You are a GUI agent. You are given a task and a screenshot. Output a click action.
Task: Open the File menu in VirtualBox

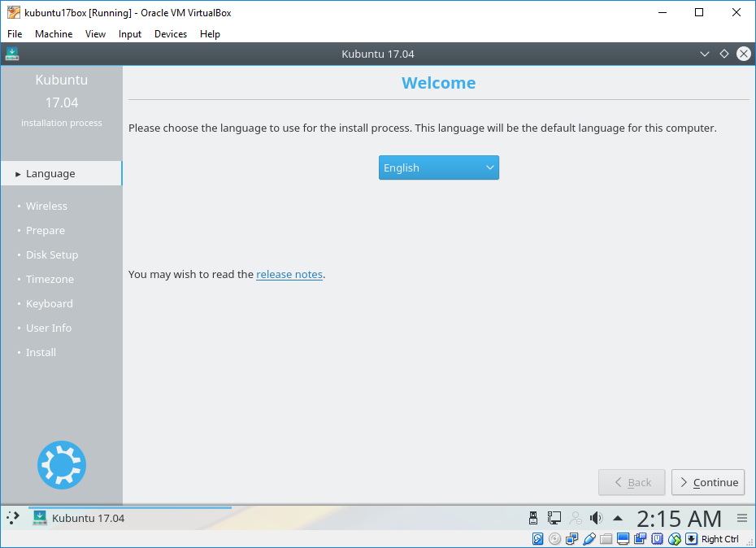15,34
